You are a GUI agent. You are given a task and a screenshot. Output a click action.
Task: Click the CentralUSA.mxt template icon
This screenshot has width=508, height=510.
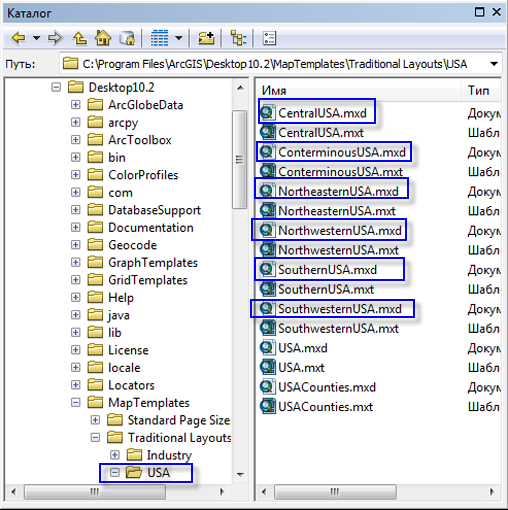[x=268, y=132]
